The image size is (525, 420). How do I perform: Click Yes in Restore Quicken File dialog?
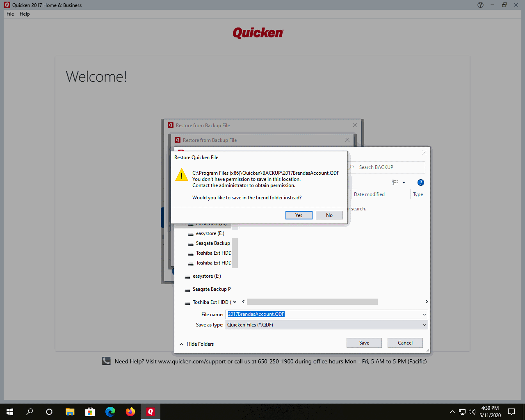299,215
